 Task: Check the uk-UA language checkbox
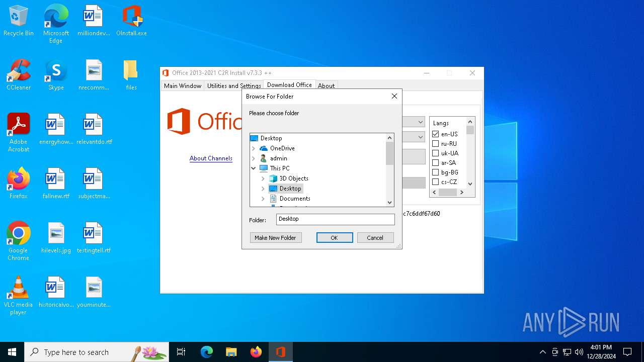point(436,153)
